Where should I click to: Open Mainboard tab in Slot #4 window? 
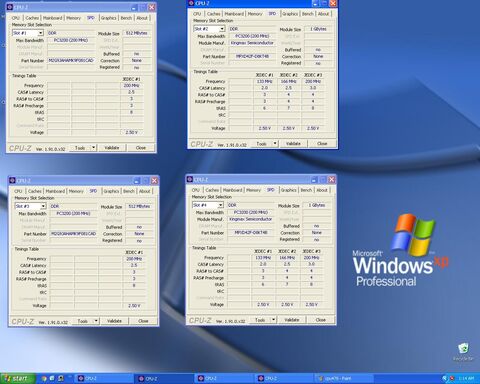coord(233,190)
